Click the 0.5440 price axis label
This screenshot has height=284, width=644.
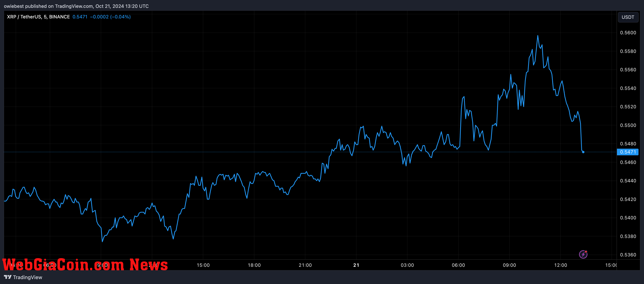(628, 181)
